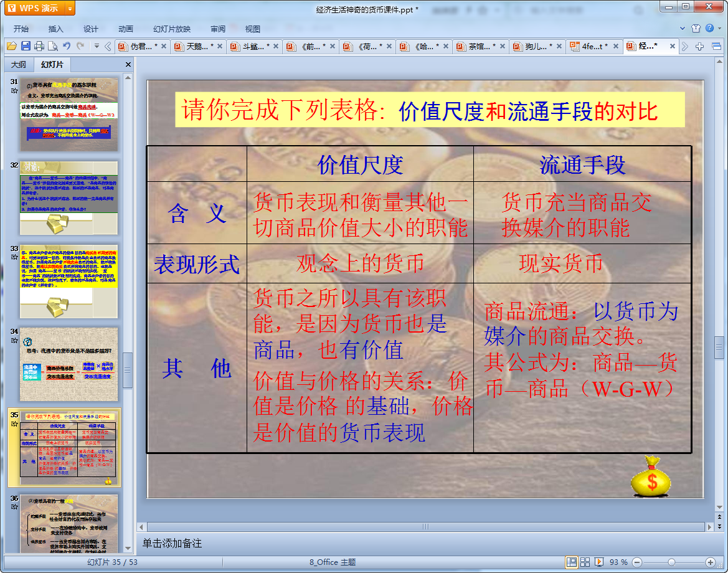Close the slide thumbnail panel
Viewport: 728px width, 573px height.
[x=128, y=65]
